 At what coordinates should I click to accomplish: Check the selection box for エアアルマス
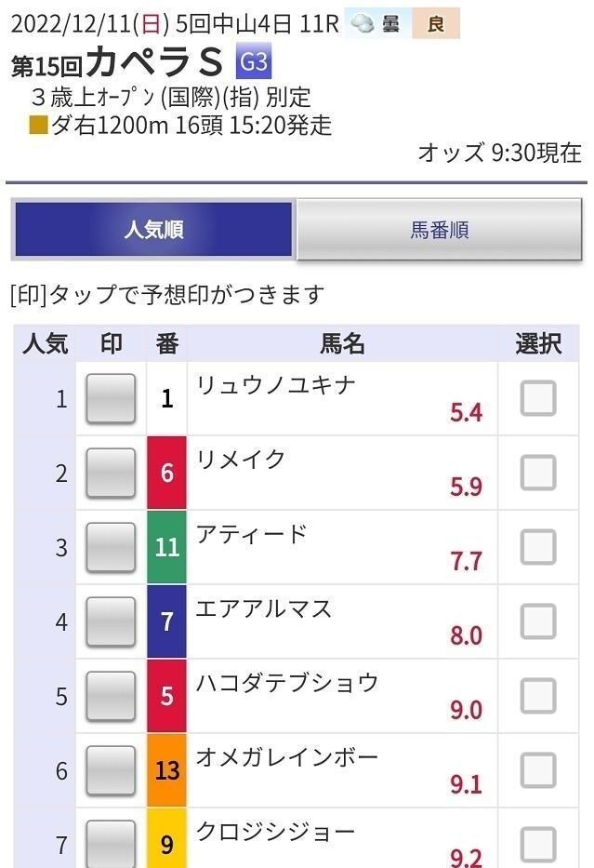coord(538,621)
